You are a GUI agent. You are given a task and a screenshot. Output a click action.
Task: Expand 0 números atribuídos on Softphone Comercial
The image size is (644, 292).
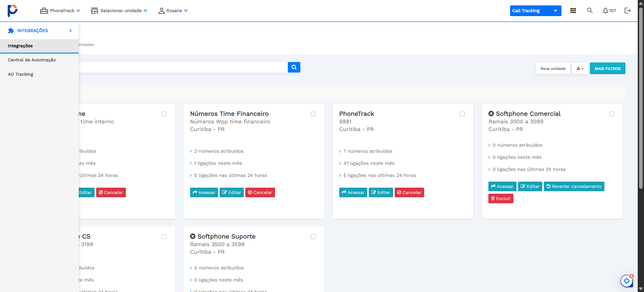pyautogui.click(x=515, y=145)
